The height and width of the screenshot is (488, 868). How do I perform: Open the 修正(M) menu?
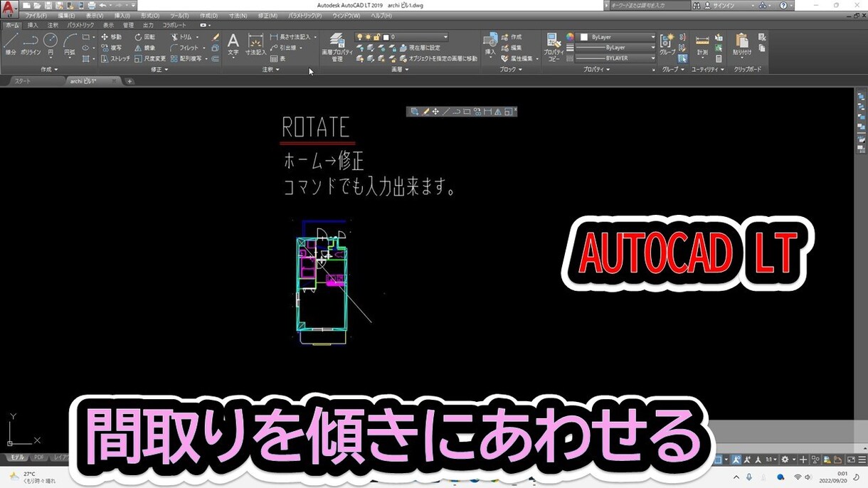tap(268, 15)
